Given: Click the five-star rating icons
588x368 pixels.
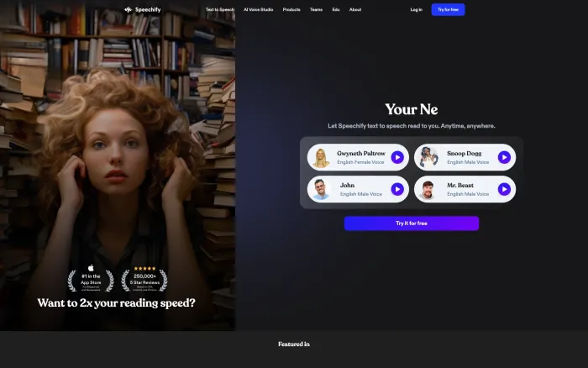Looking at the screenshot, I should tap(144, 268).
